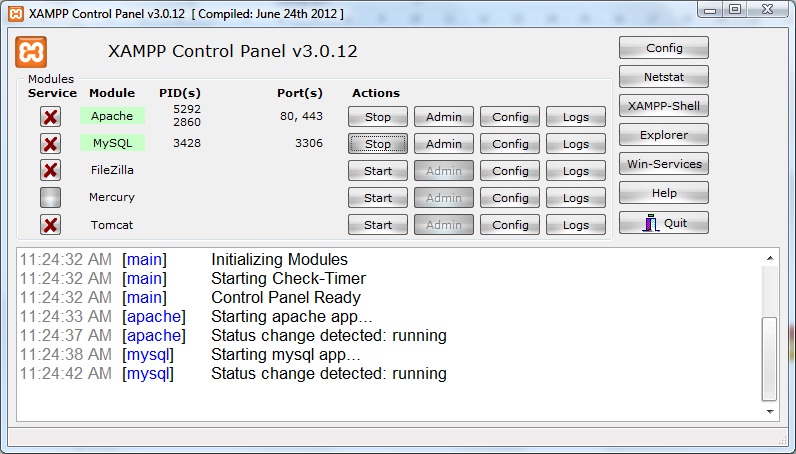Click Apache ports 80, 443
Screen dimensions: 796x454
coord(301,116)
